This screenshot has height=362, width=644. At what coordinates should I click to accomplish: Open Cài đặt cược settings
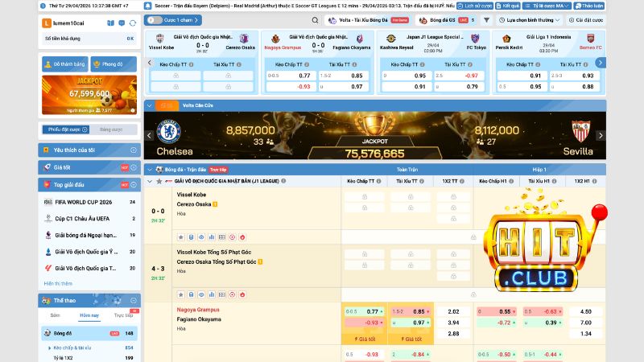tap(586, 20)
